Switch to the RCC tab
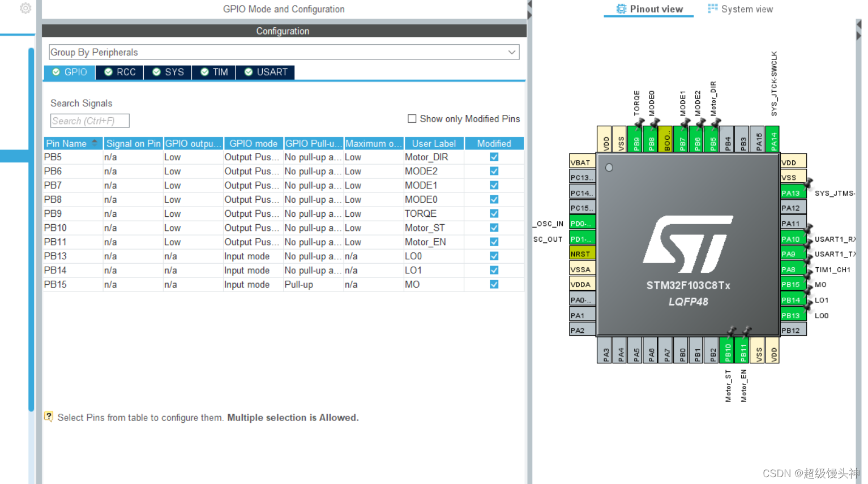This screenshot has width=868, height=484. [119, 72]
